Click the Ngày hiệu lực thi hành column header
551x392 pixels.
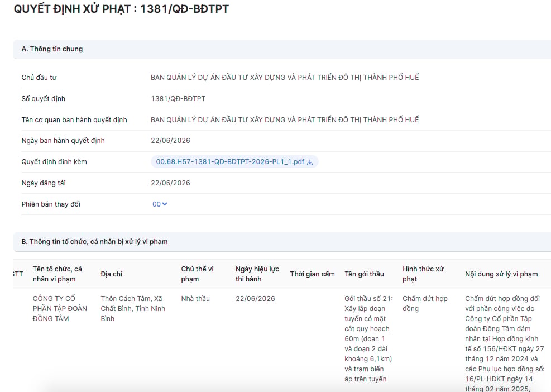(257, 274)
